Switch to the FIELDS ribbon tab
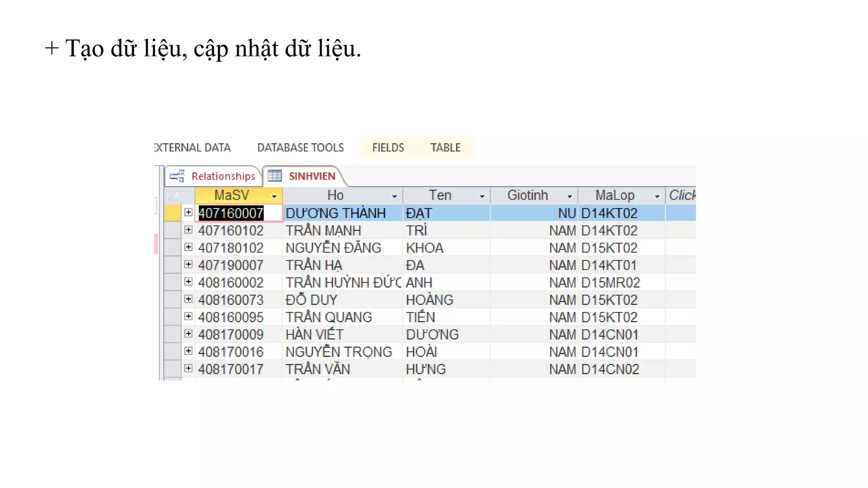The image size is (868, 488). [x=388, y=147]
